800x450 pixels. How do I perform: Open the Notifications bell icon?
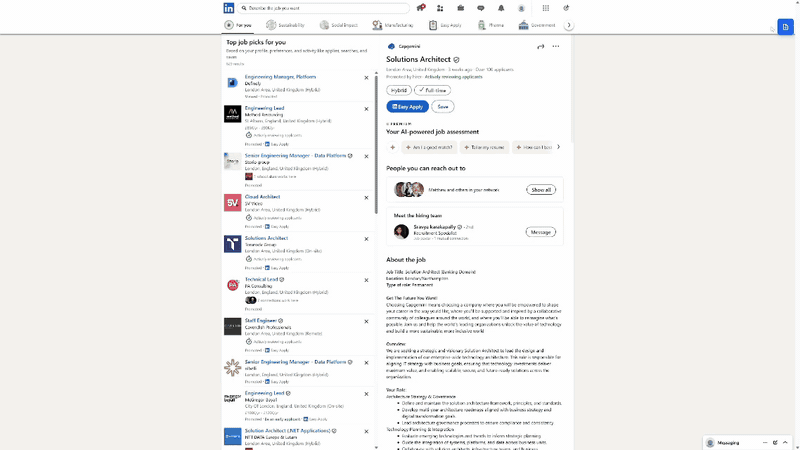[x=501, y=8]
